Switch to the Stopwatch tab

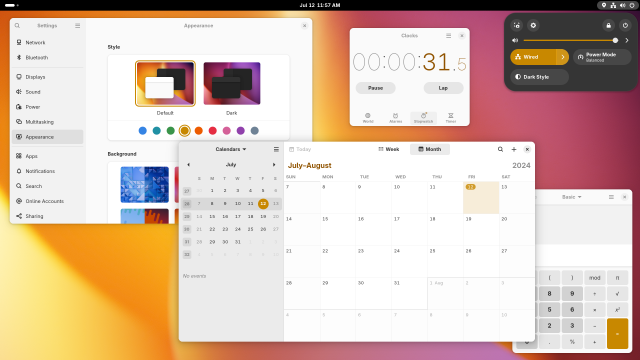click(423, 118)
